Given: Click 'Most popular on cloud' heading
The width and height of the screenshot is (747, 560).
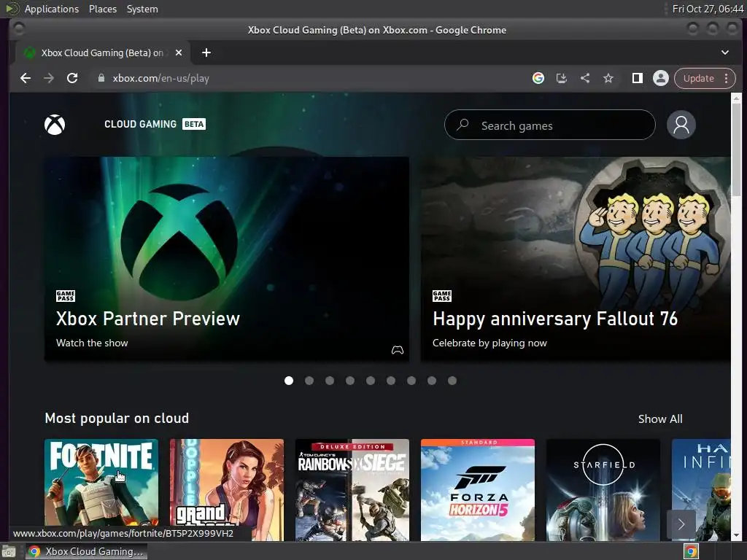Looking at the screenshot, I should click(x=117, y=418).
